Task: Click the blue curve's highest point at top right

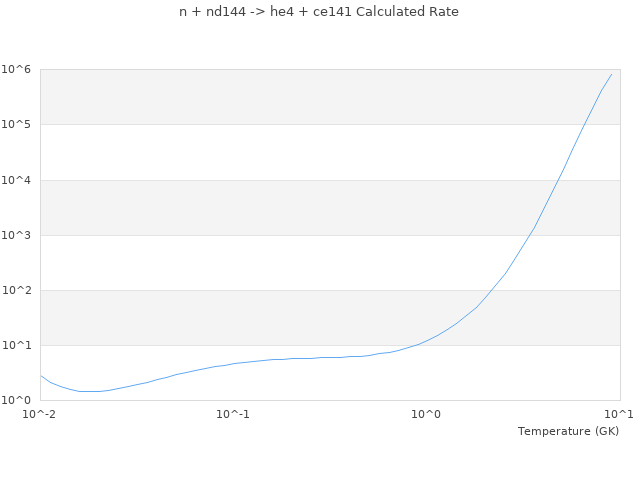Action: [611, 74]
